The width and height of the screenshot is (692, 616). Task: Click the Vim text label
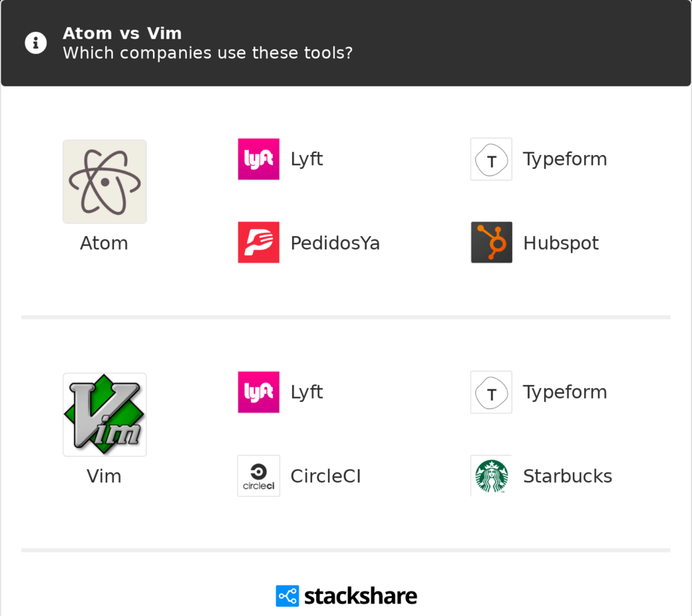click(x=104, y=476)
